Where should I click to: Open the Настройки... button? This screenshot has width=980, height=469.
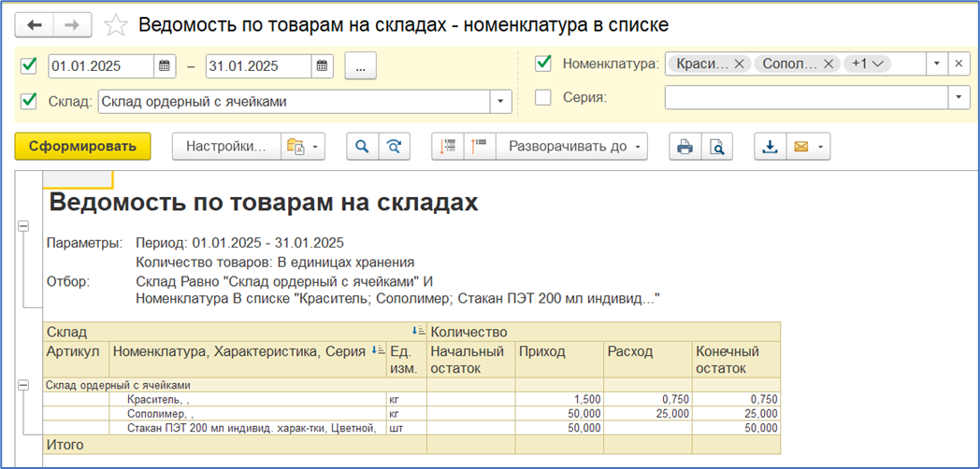(227, 147)
